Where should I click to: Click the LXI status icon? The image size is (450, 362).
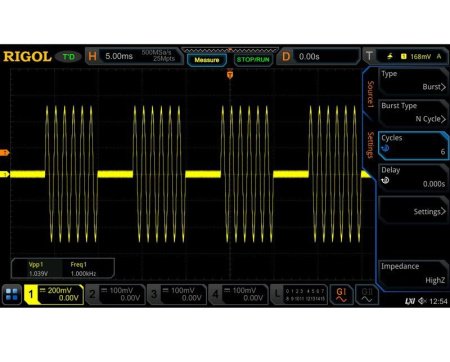click(x=410, y=301)
